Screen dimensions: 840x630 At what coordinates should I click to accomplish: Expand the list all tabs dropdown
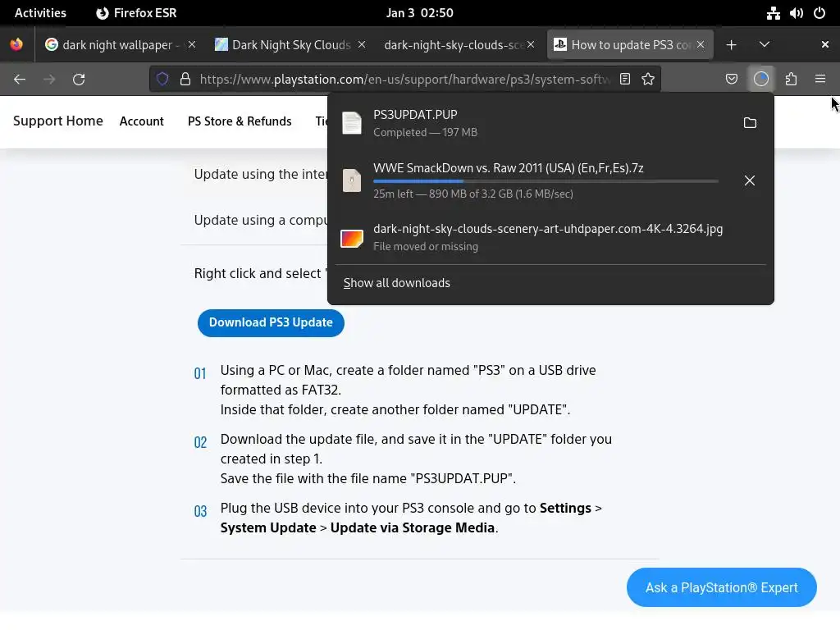pyautogui.click(x=765, y=44)
